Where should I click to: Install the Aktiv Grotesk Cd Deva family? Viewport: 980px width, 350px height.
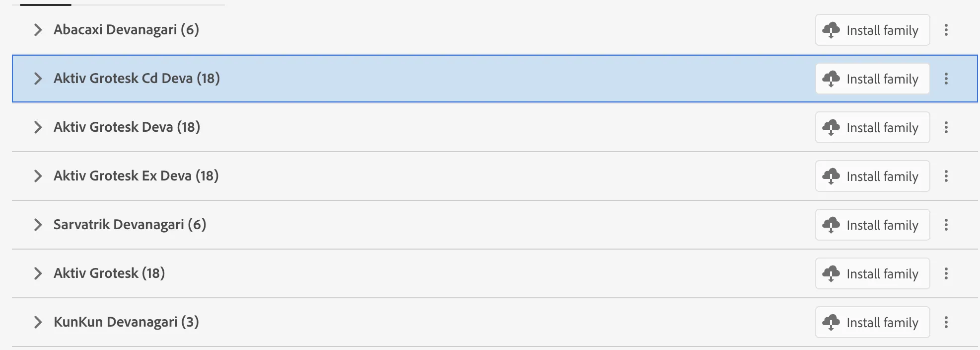[x=872, y=79]
